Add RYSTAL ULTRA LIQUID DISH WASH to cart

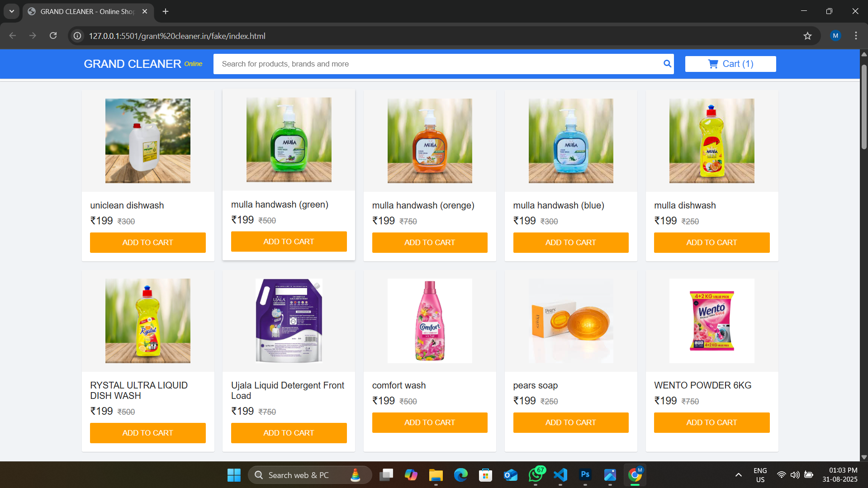pyautogui.click(x=148, y=433)
